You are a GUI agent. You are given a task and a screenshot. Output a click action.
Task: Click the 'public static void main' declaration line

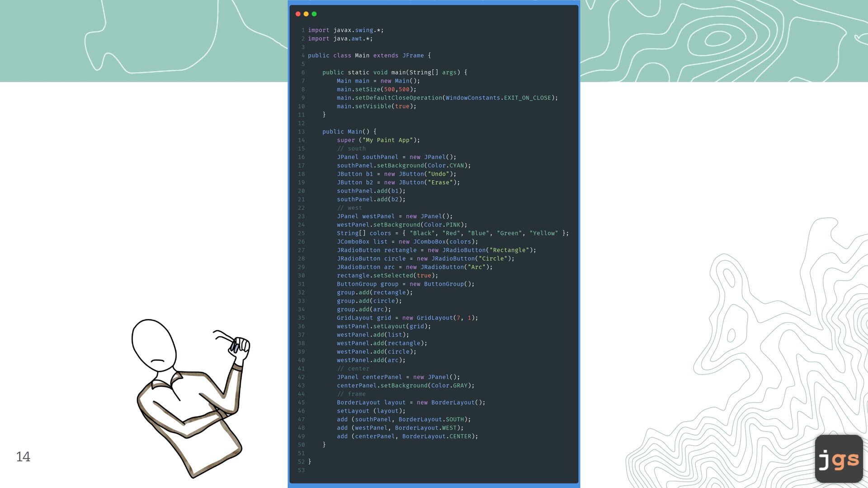click(395, 72)
